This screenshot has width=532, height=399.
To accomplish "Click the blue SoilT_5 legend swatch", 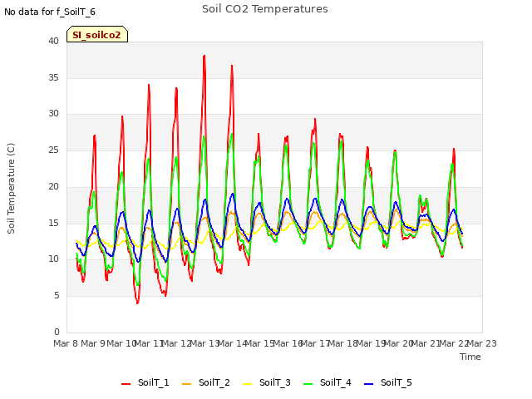I will [x=369, y=384].
